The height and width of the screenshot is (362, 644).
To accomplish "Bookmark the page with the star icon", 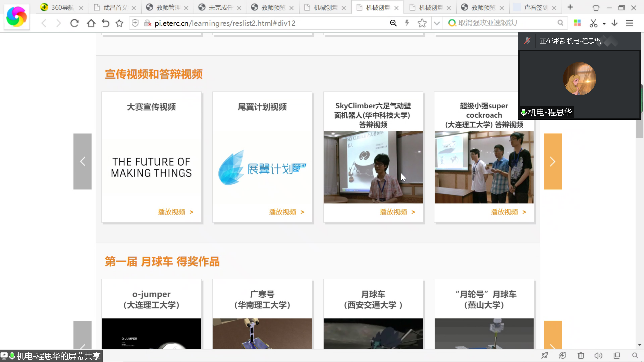I will tap(119, 23).
